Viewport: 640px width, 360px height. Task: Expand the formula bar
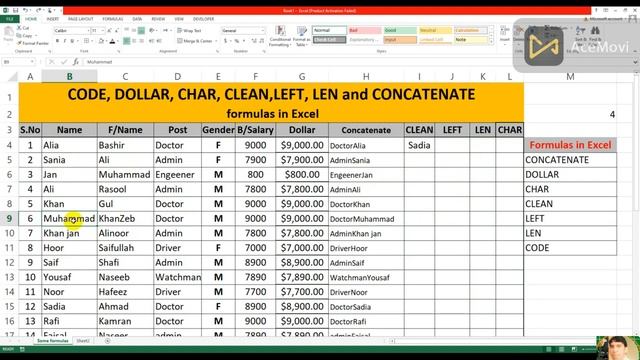point(636,62)
